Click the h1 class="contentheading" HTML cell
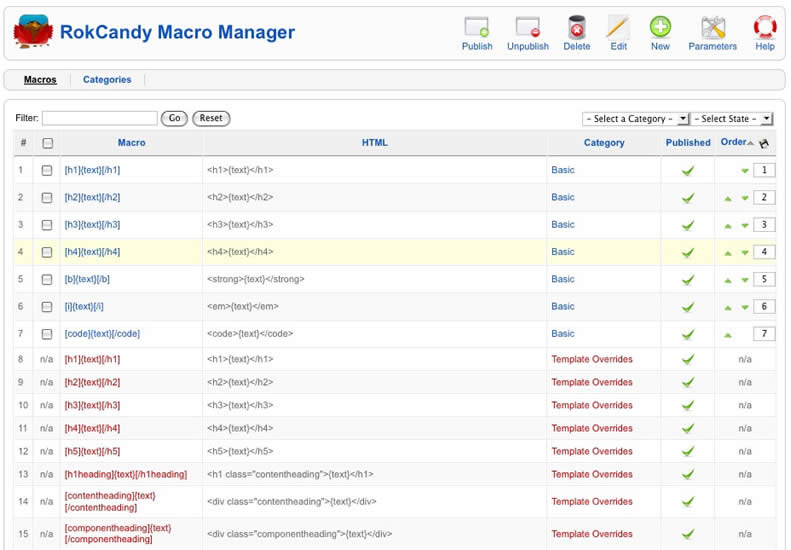Viewport: 791px width, 550px height. coord(290,474)
